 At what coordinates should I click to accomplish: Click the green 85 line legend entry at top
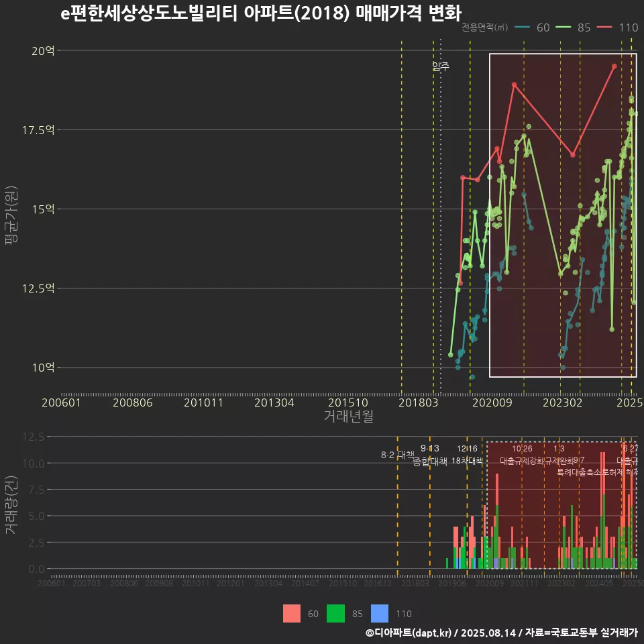click(574, 28)
